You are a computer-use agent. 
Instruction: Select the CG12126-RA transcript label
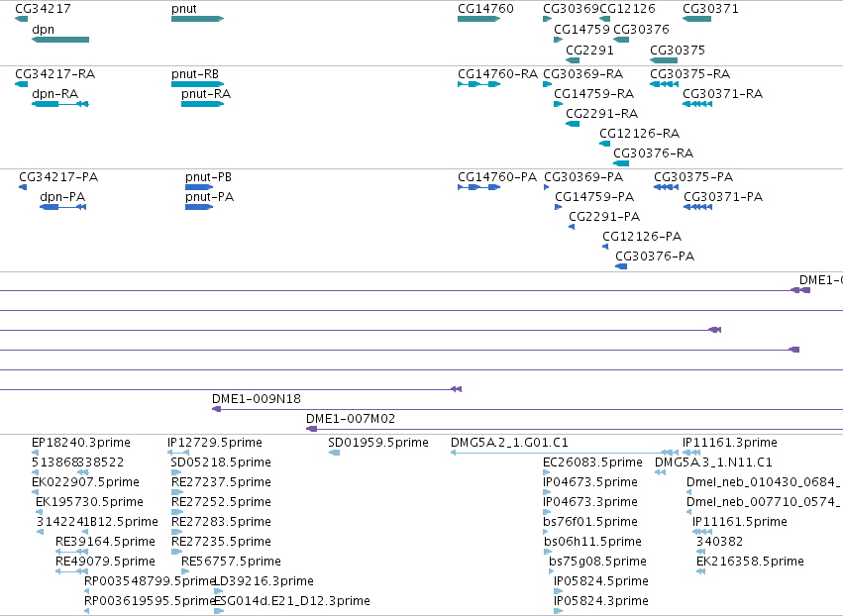(640, 134)
